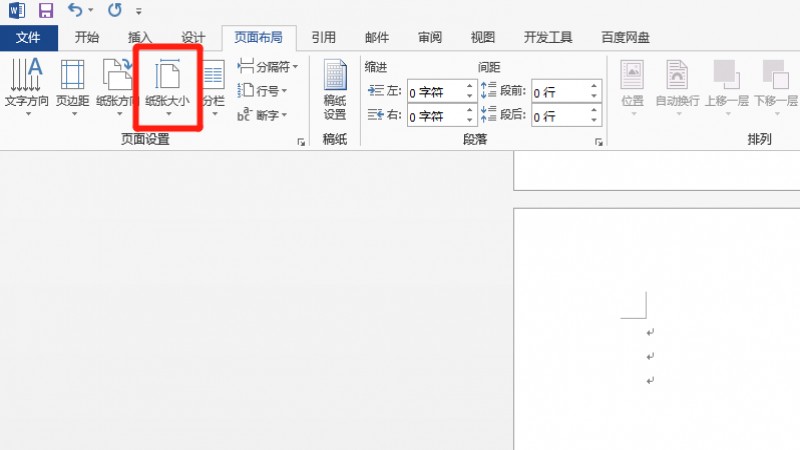Open the Customize Quick Access Toolbar dropdown
Viewport: 800px width, 450px height.
[138, 11]
